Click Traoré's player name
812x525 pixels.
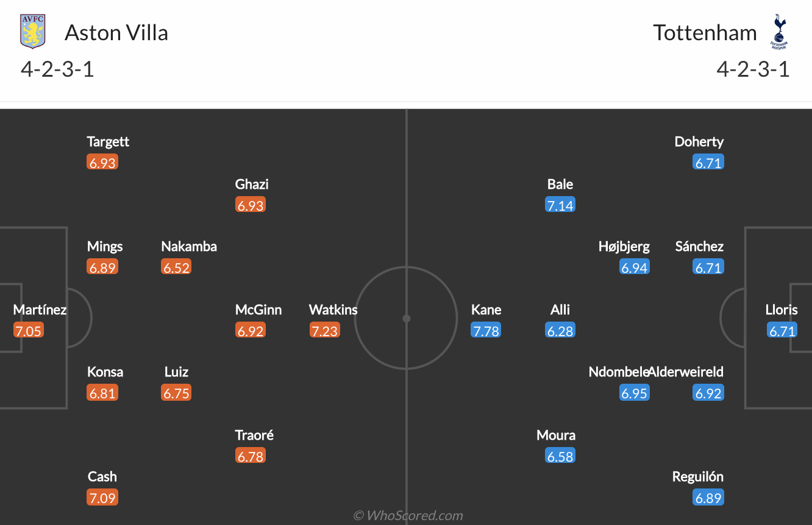click(x=254, y=435)
